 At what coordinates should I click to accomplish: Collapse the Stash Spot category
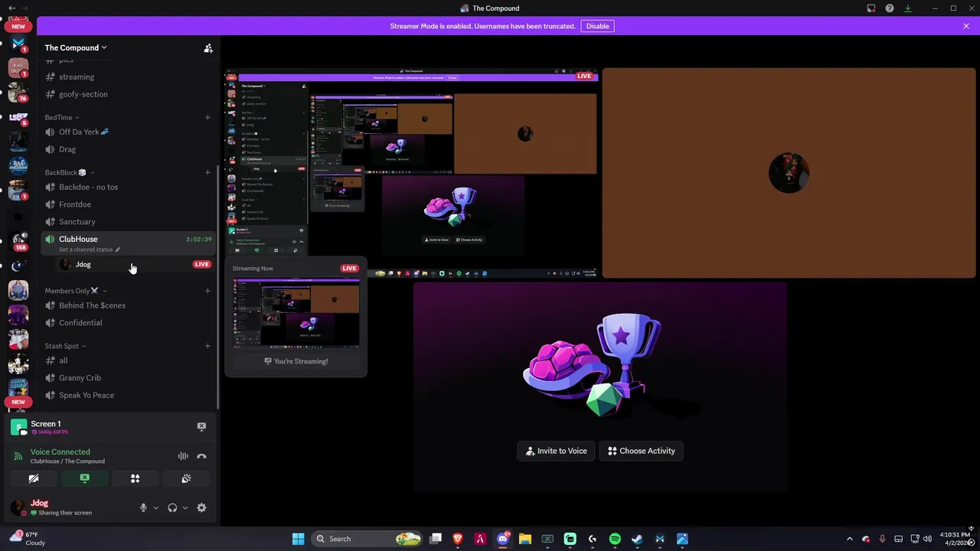pyautogui.click(x=65, y=346)
